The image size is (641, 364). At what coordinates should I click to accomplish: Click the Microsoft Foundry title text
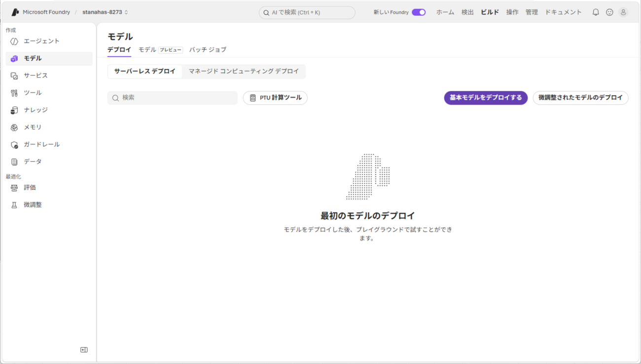pos(46,12)
